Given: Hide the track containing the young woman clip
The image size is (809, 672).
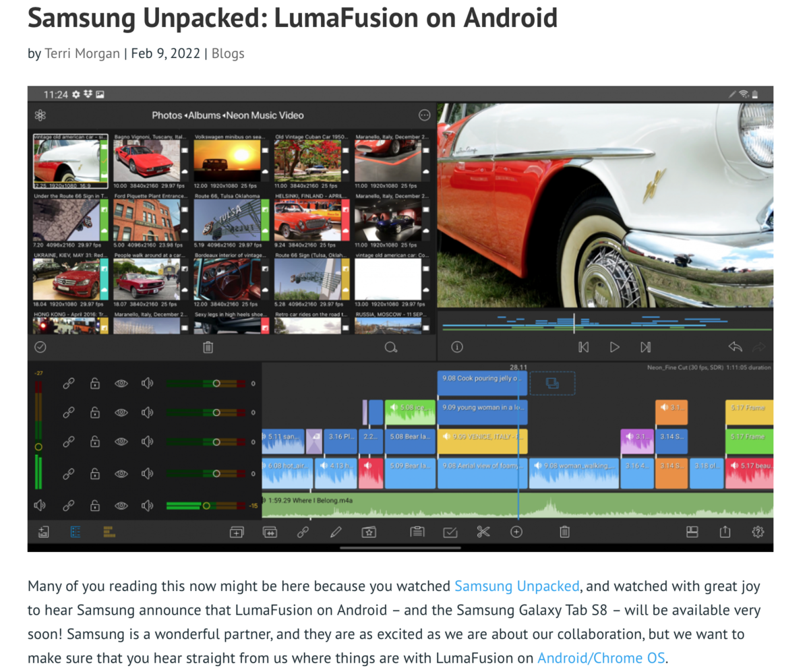Looking at the screenshot, I should coord(121,412).
